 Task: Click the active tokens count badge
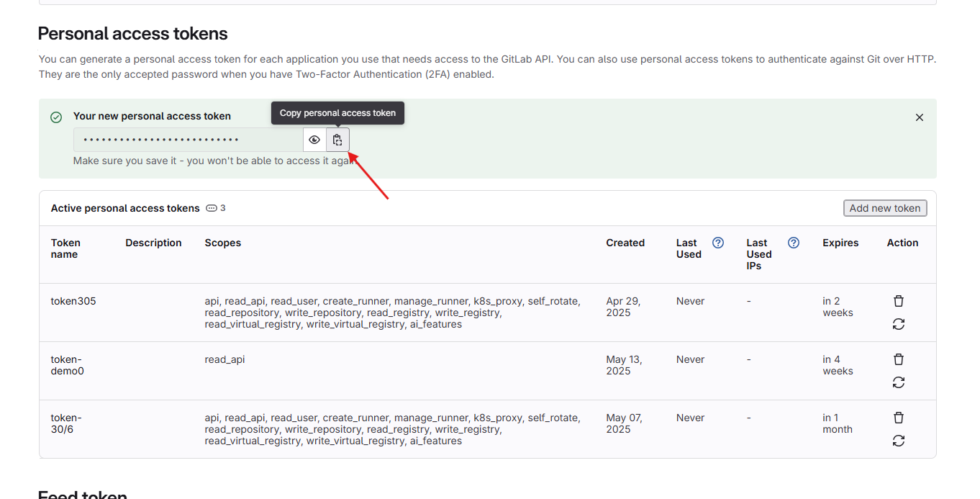tap(216, 208)
